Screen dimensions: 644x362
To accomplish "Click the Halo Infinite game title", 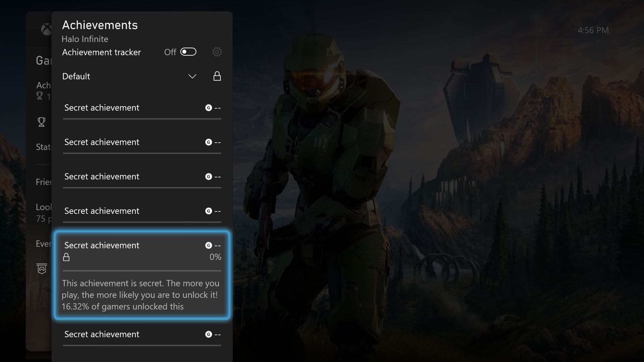I will [85, 39].
